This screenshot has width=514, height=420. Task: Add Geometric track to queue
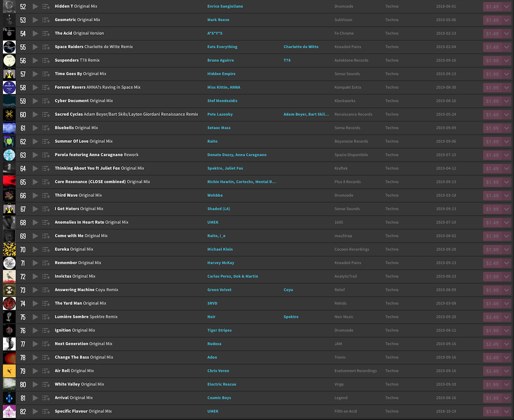pyautogui.click(x=46, y=20)
